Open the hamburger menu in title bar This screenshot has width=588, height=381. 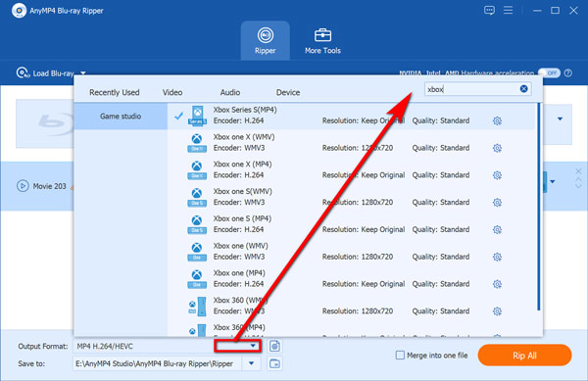coord(508,10)
